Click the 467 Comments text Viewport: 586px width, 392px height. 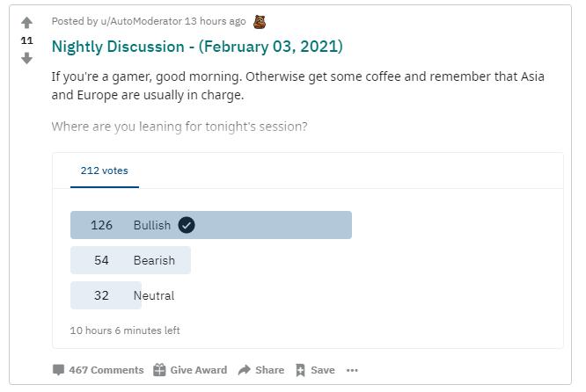[106, 370]
